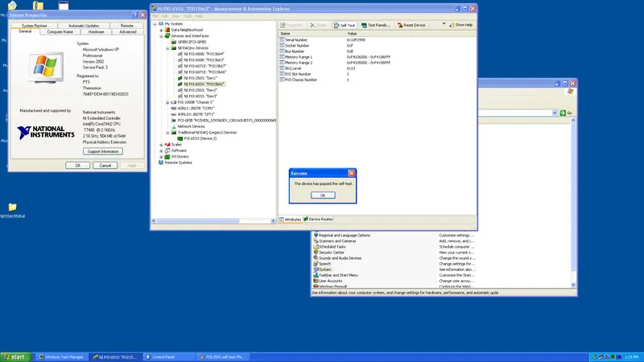644x362 pixels.
Task: Open the Remote tab in System Properties
Action: coord(127,26)
